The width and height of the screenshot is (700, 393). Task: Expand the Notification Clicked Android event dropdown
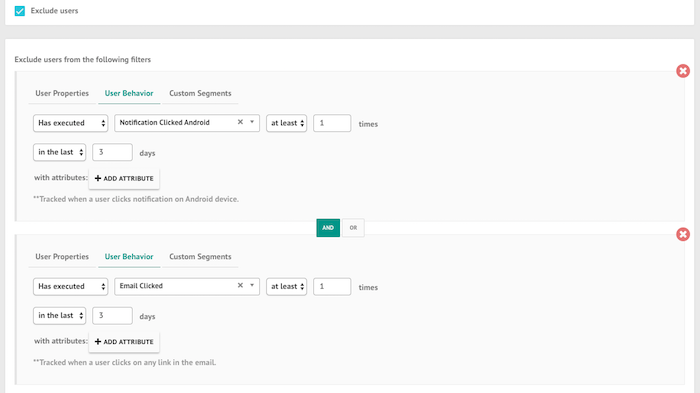point(252,122)
